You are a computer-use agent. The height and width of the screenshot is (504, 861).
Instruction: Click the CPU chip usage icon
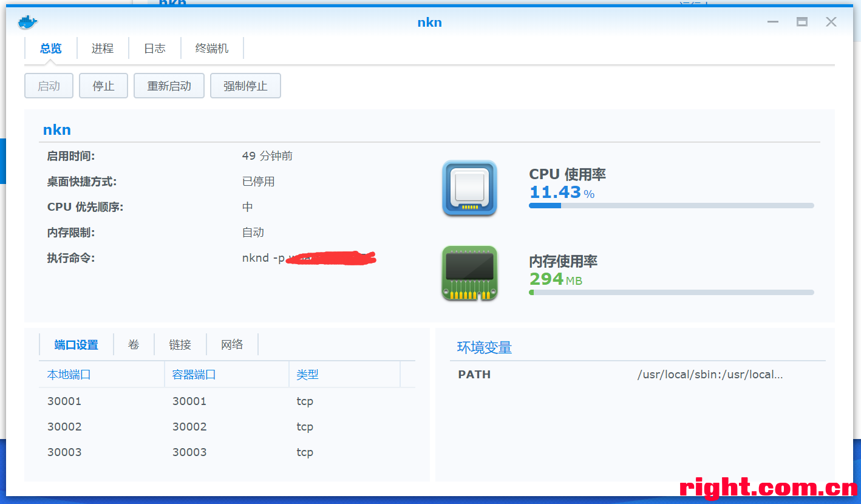tap(469, 188)
